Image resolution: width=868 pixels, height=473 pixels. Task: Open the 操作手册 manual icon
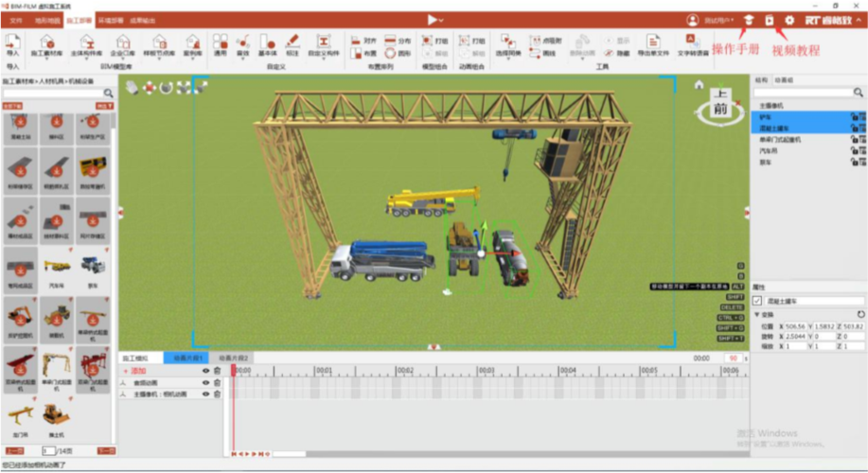point(749,20)
